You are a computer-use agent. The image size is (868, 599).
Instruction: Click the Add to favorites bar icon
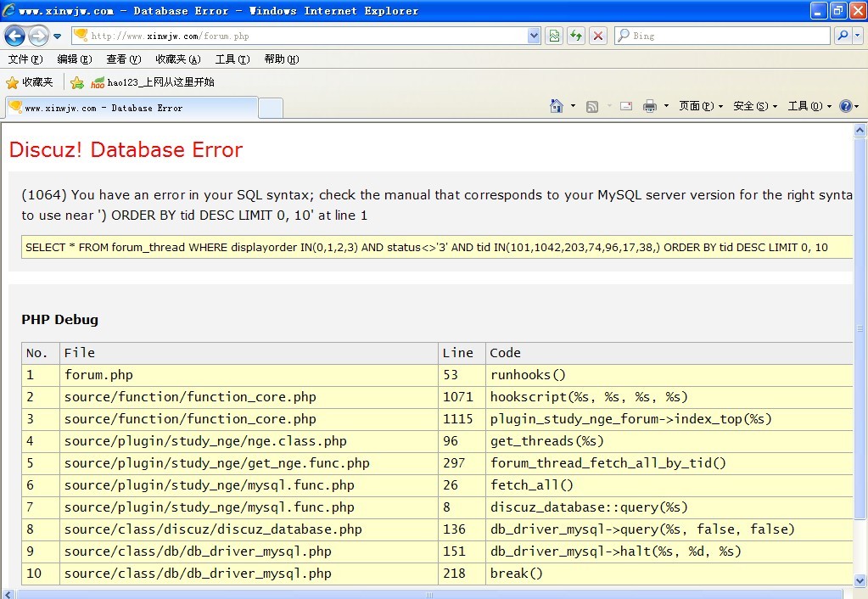point(77,83)
